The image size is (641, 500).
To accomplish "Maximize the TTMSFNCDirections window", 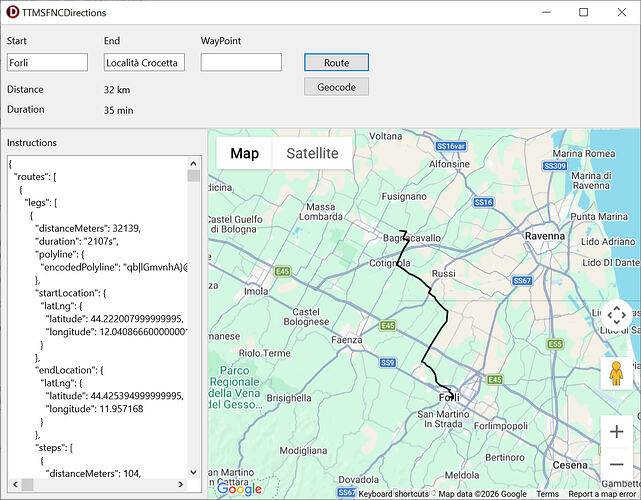I will click(x=584, y=12).
